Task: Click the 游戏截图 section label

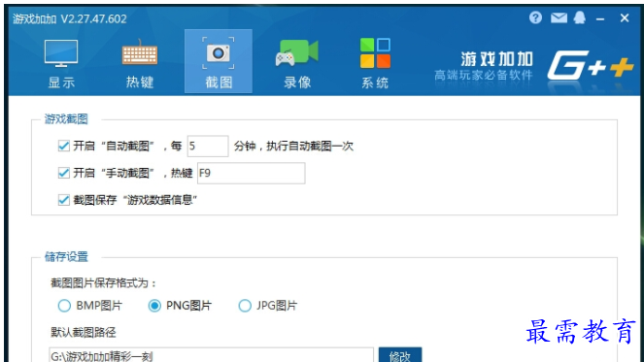Action: coord(66,119)
